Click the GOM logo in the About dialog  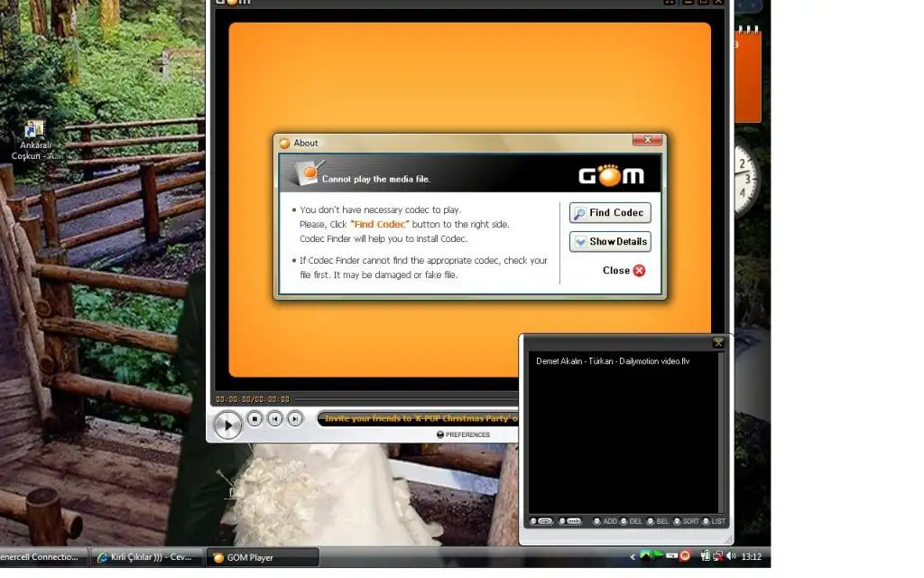(x=611, y=175)
